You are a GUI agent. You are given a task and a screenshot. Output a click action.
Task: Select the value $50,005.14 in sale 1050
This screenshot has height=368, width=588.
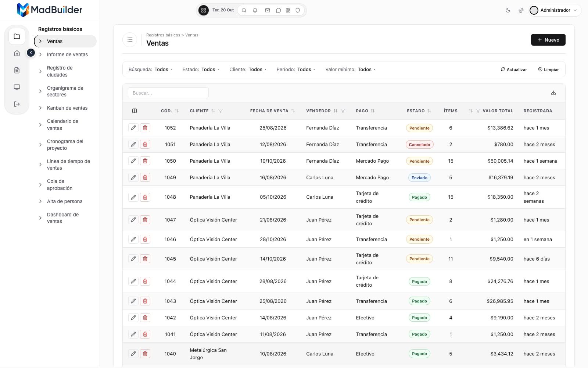[500, 161]
